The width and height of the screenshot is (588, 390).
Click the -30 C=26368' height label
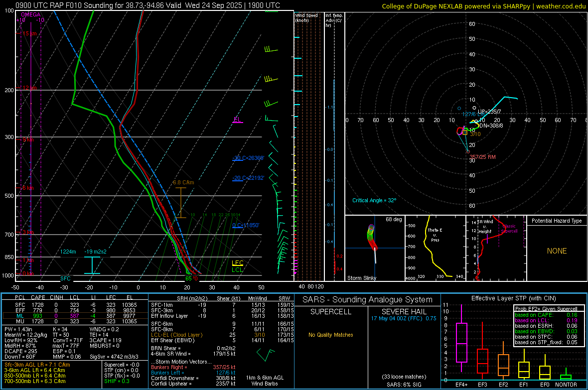(x=248, y=158)
